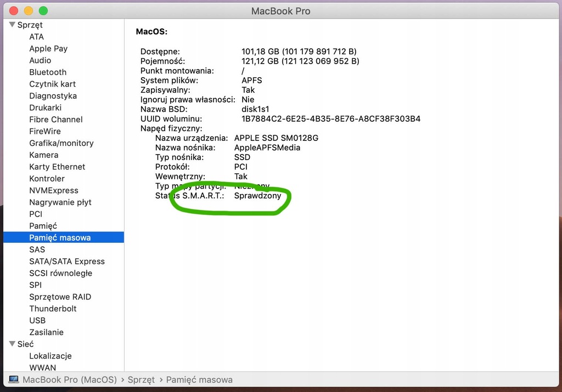The height and width of the screenshot is (392, 562).
Task: Select Diagnostyka in the sidebar
Action: pyautogui.click(x=53, y=95)
